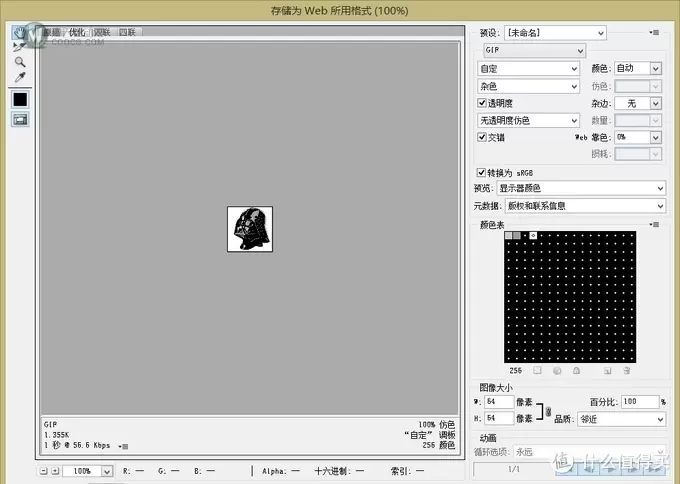Click the 256 count below color table

click(x=516, y=370)
